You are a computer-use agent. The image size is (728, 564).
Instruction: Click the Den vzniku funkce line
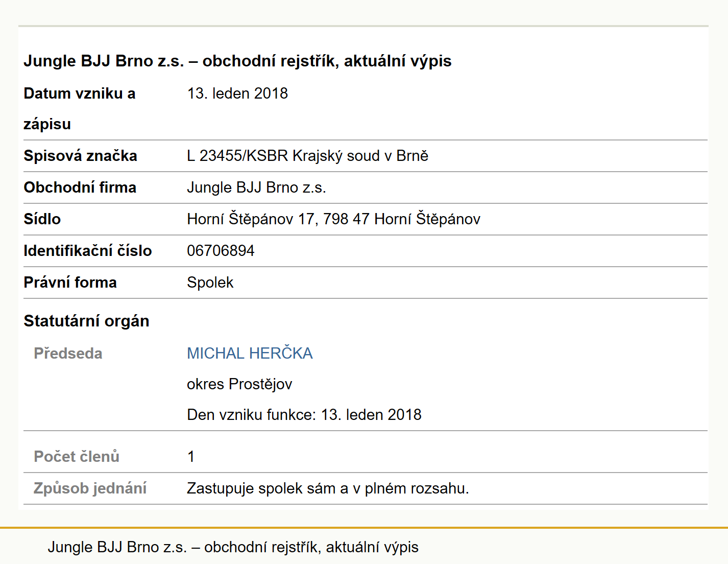[304, 414]
